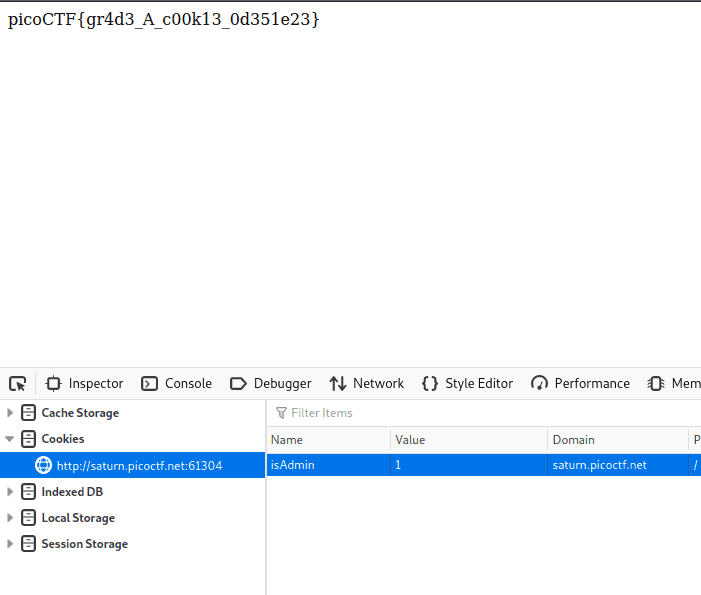Activate the element picker tool icon
This screenshot has width=701, height=595.
tap(18, 383)
